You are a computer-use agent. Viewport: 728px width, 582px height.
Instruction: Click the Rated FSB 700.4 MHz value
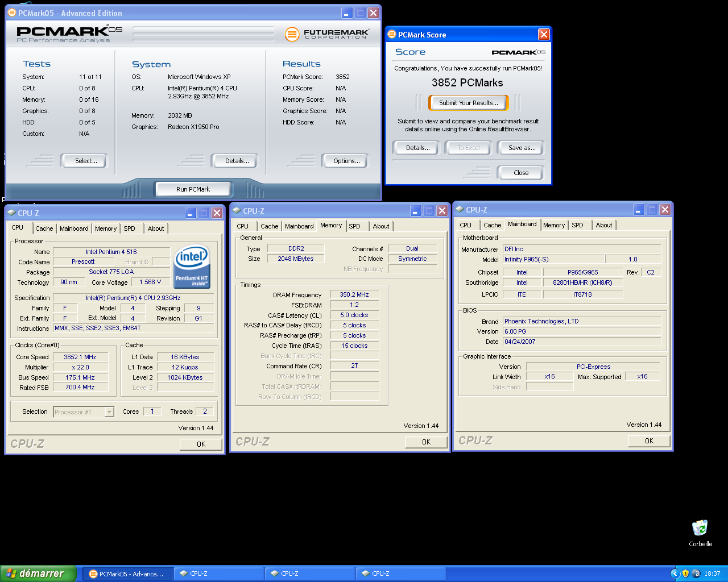[x=80, y=387]
